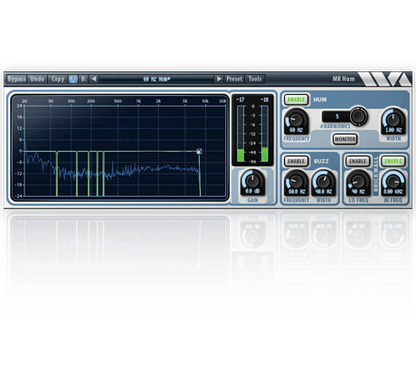Viewport: 416px width, 376px height.
Task: Click the brickwall filter handle on the graph
Action: coord(199,151)
